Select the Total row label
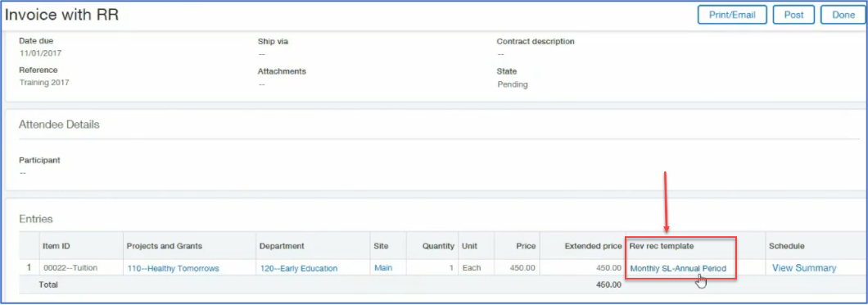Screen dimensions: 868x305 [x=47, y=285]
